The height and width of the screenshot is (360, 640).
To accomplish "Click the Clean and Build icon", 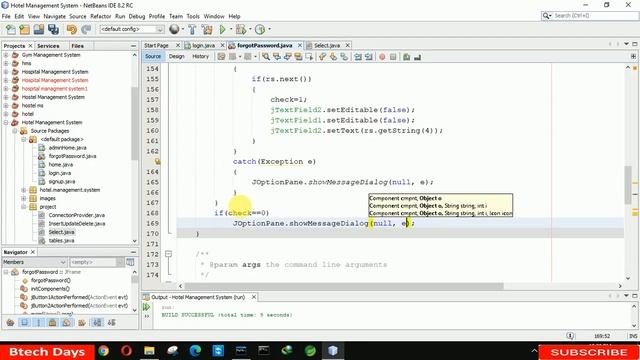I will (207, 29).
